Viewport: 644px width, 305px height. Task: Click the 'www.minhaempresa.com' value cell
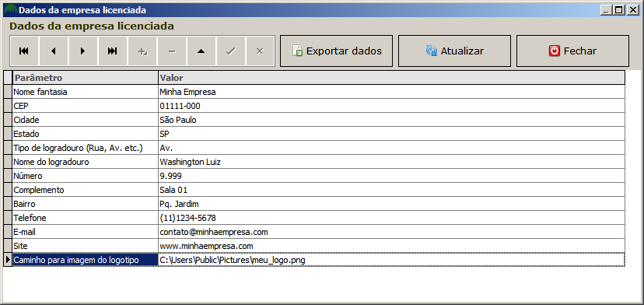point(392,246)
